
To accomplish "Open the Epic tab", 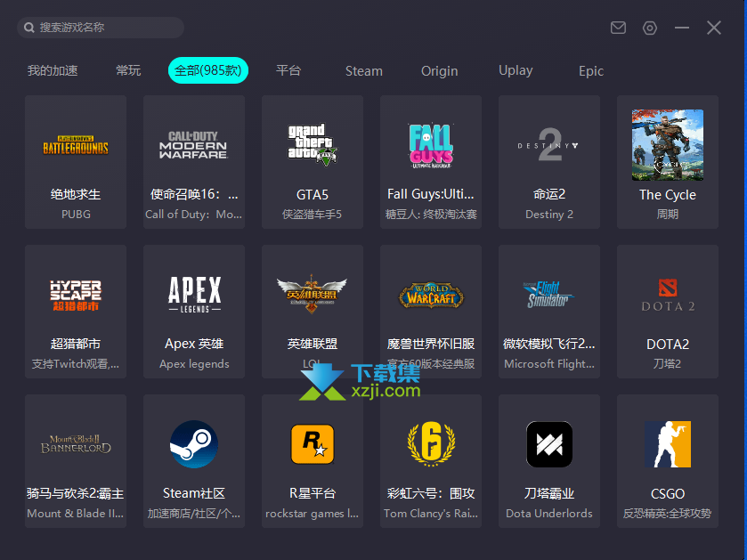I will (x=590, y=71).
